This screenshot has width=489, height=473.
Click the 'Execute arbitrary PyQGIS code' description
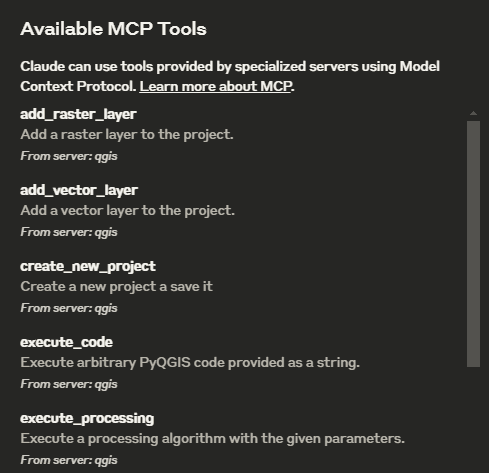click(x=190, y=363)
